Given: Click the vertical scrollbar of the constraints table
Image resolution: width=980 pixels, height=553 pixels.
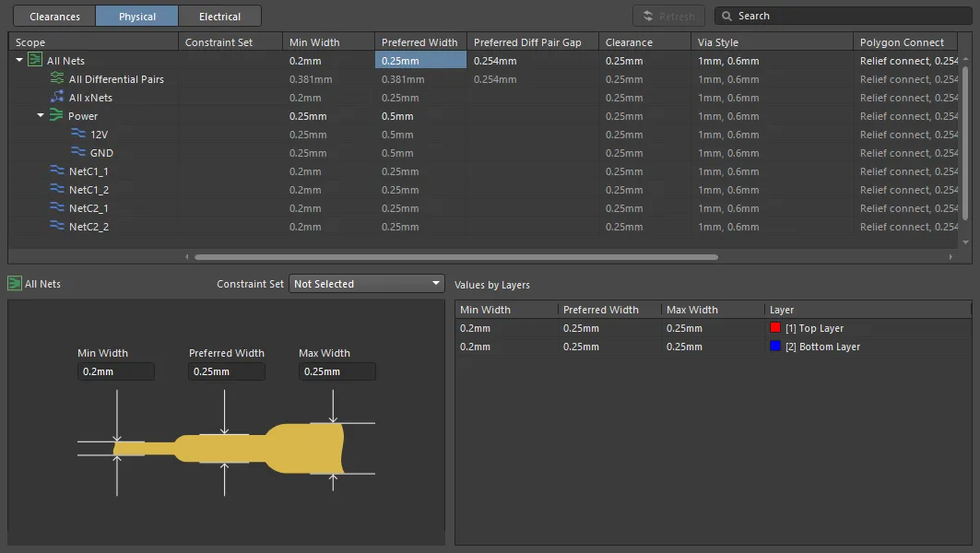Looking at the screenshot, I should pyautogui.click(x=965, y=143).
